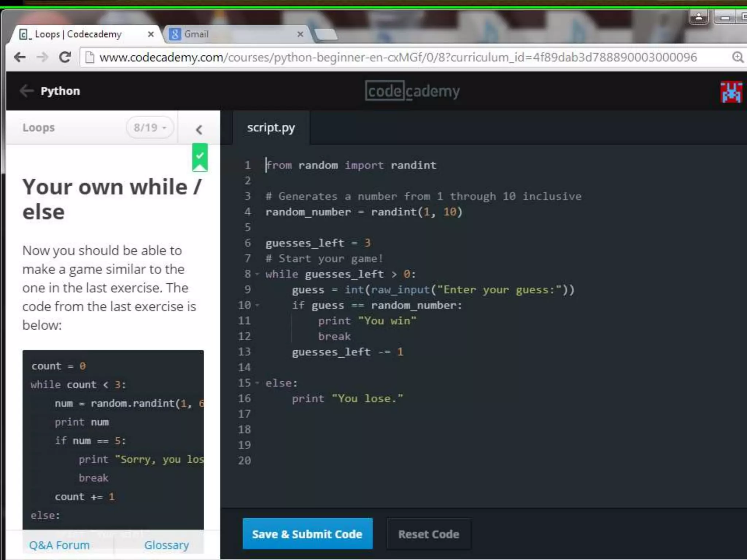Select the script.py editor tab
The width and height of the screenshot is (747, 560).
pos(271,128)
